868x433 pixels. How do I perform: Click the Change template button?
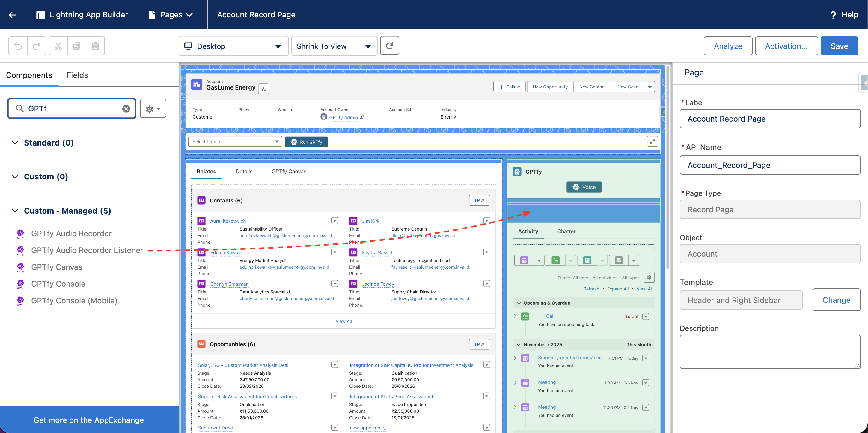[836, 300]
